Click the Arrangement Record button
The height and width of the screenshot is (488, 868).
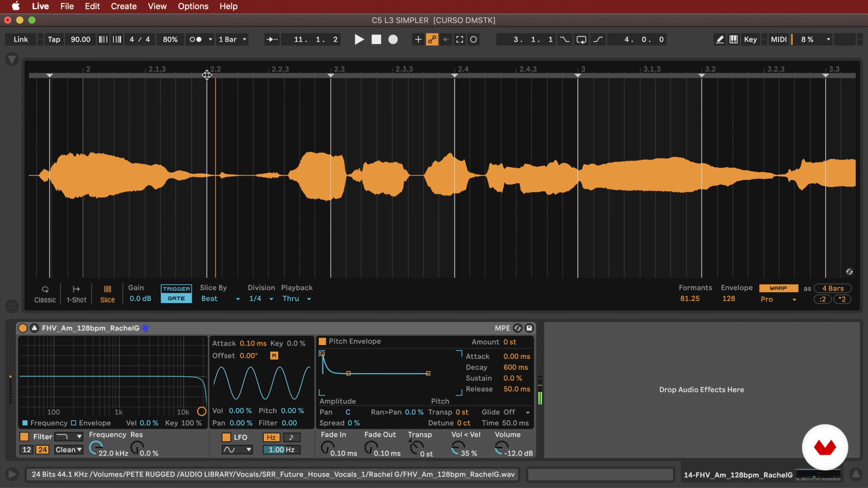pyautogui.click(x=393, y=39)
